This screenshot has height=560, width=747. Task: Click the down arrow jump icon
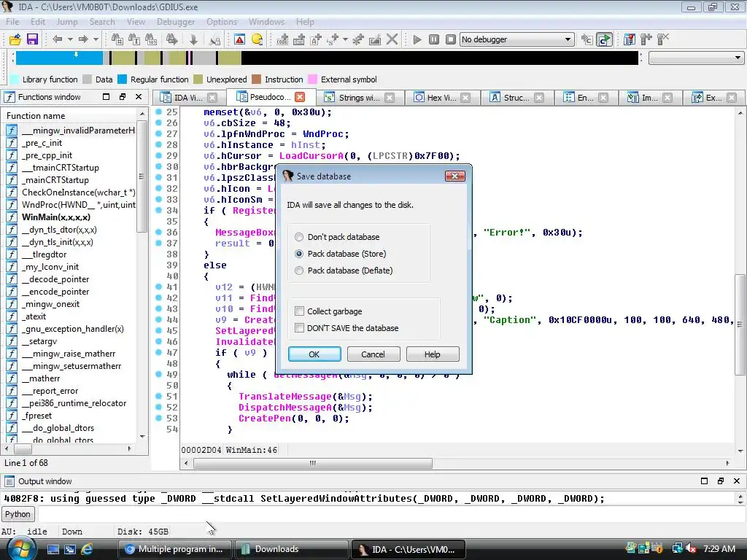coord(193,39)
